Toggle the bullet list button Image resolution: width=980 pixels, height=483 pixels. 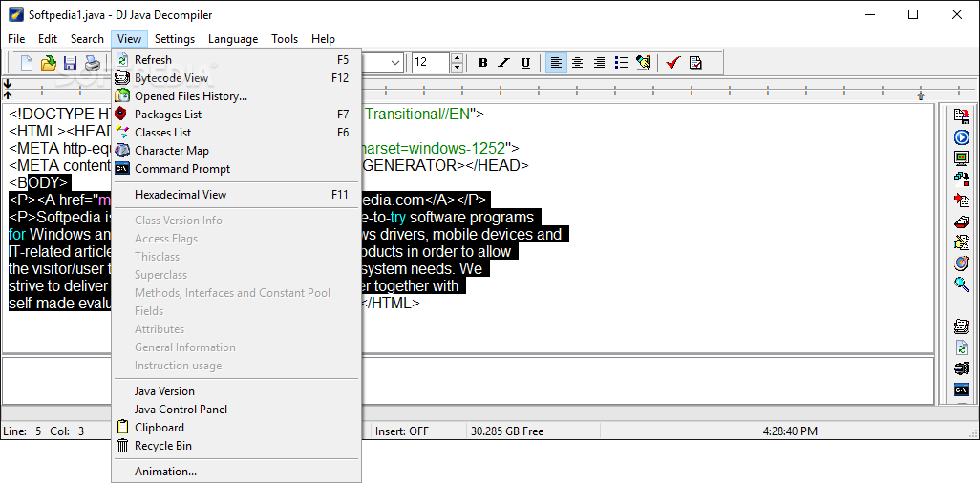[x=621, y=62]
